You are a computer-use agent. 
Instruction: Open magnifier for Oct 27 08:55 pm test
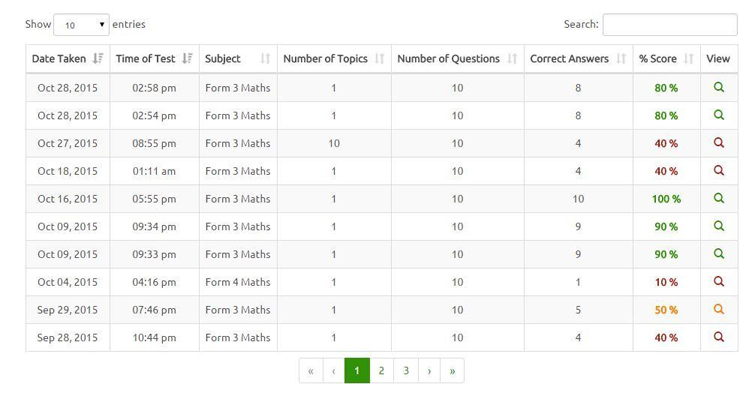point(718,143)
